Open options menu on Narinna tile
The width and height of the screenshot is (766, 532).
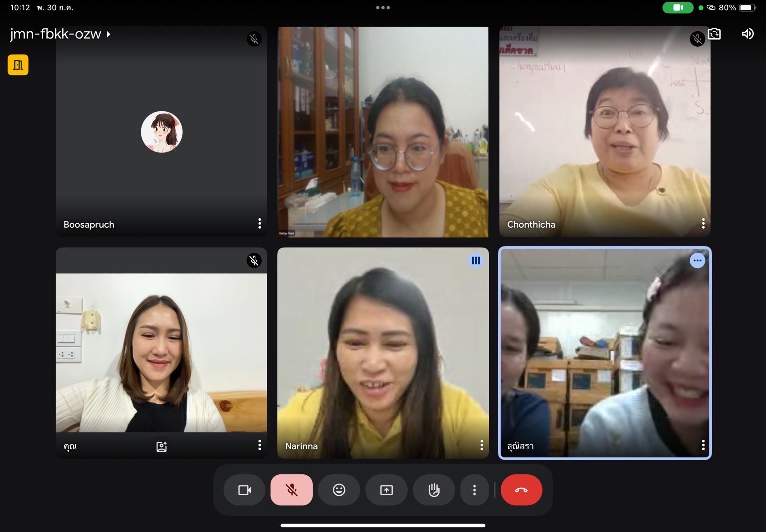pos(482,445)
